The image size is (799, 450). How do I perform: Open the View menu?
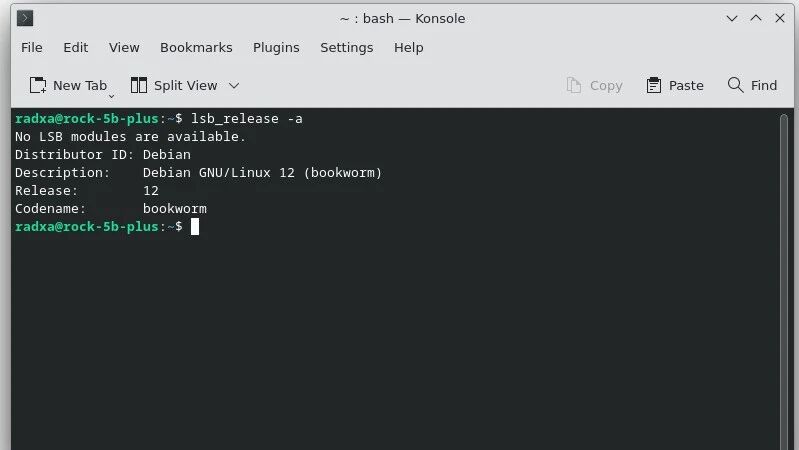pyautogui.click(x=124, y=48)
